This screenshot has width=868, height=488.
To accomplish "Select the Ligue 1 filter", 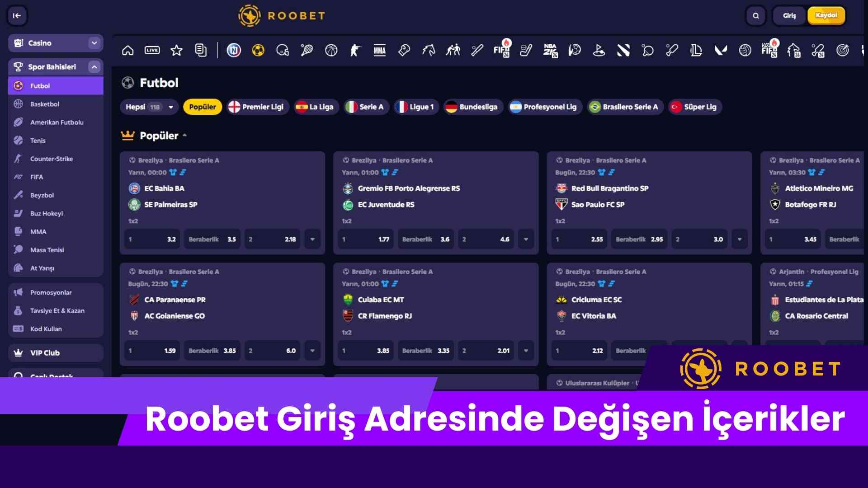I will tap(416, 107).
